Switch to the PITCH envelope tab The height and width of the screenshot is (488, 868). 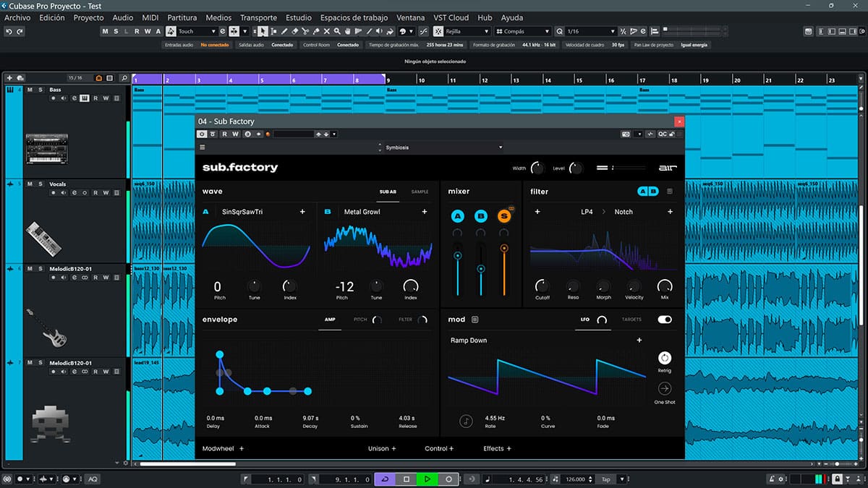pos(360,320)
